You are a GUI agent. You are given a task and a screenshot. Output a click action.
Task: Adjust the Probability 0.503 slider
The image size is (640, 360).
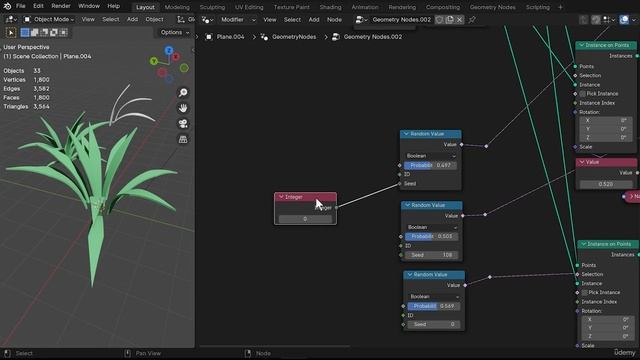(x=432, y=236)
